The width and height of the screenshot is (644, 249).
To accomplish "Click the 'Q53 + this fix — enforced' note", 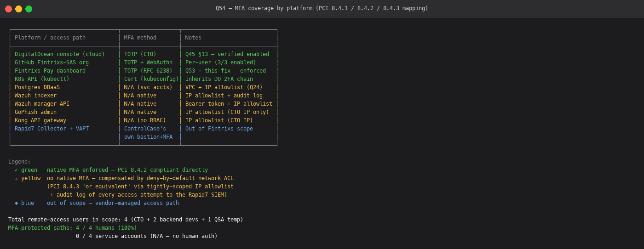I will click(x=225, y=71).
